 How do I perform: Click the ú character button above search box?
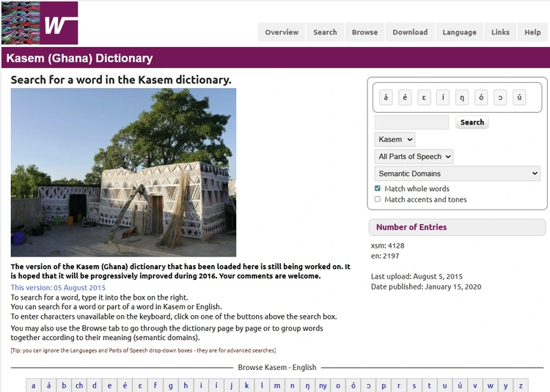pyautogui.click(x=519, y=97)
